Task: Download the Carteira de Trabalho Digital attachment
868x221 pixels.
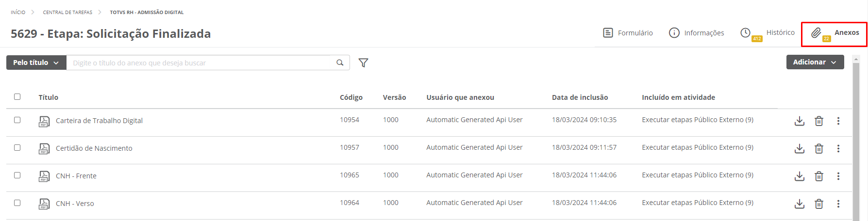Action: (x=799, y=121)
